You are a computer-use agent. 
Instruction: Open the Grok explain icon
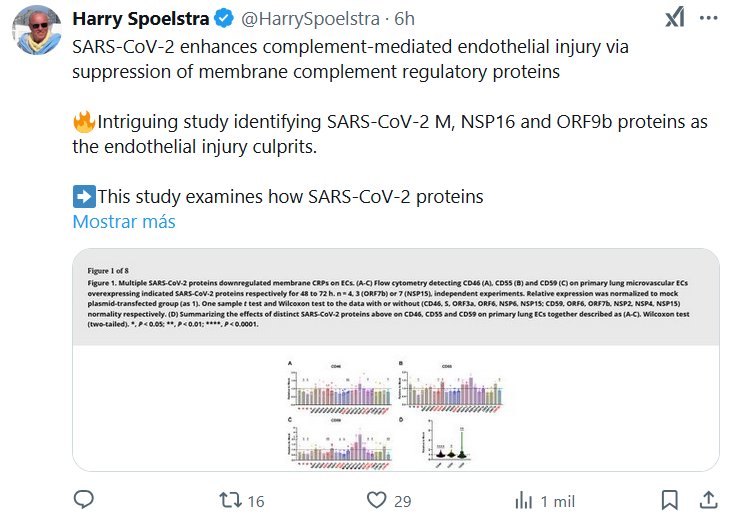(x=675, y=18)
